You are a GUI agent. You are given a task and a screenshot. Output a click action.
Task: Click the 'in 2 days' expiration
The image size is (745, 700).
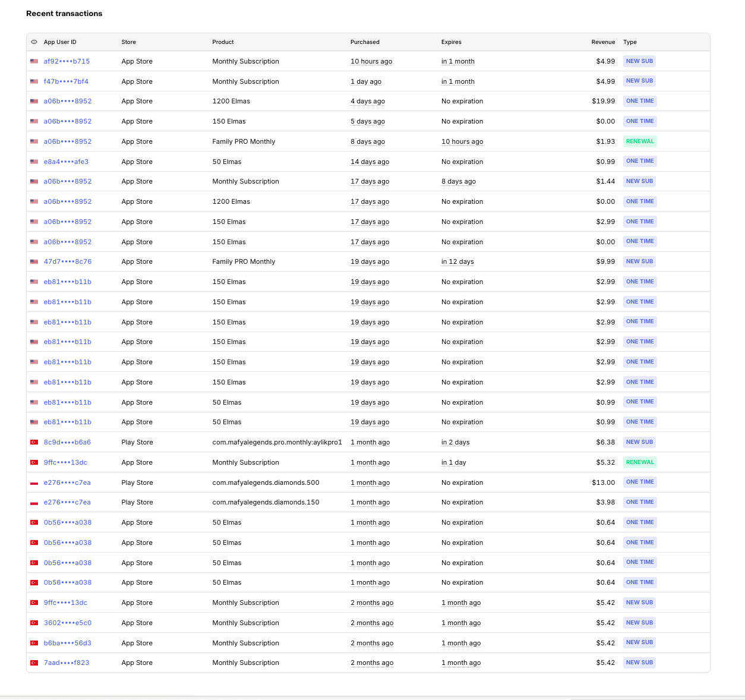point(455,442)
